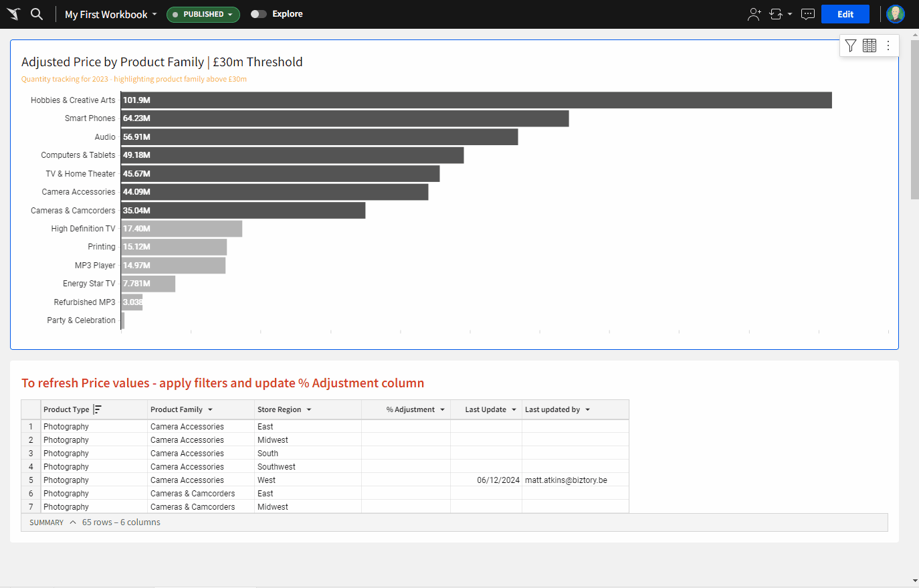Open the comments icon
919x588 pixels.
coord(808,14)
